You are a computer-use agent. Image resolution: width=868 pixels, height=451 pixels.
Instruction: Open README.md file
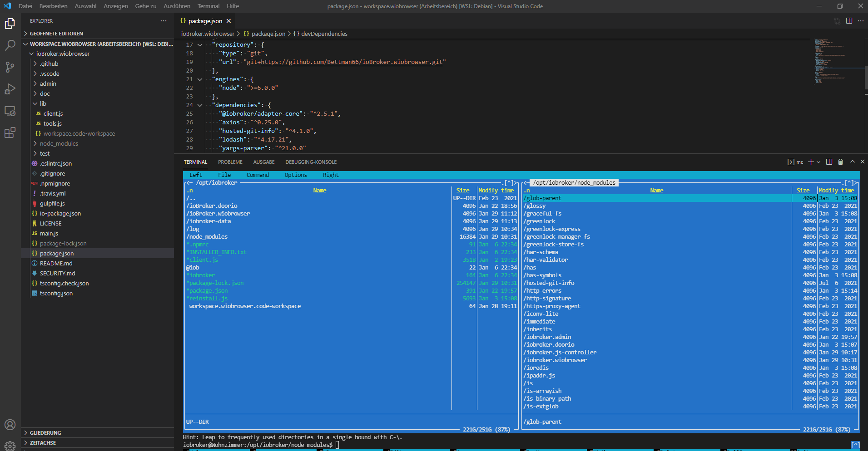[x=98, y=263]
